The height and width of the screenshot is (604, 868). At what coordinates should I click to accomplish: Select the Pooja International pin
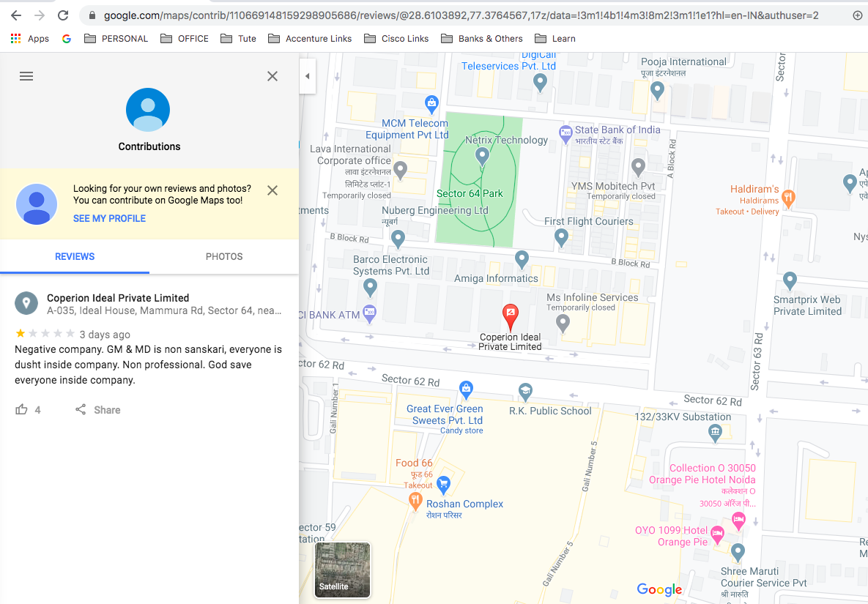click(x=657, y=90)
